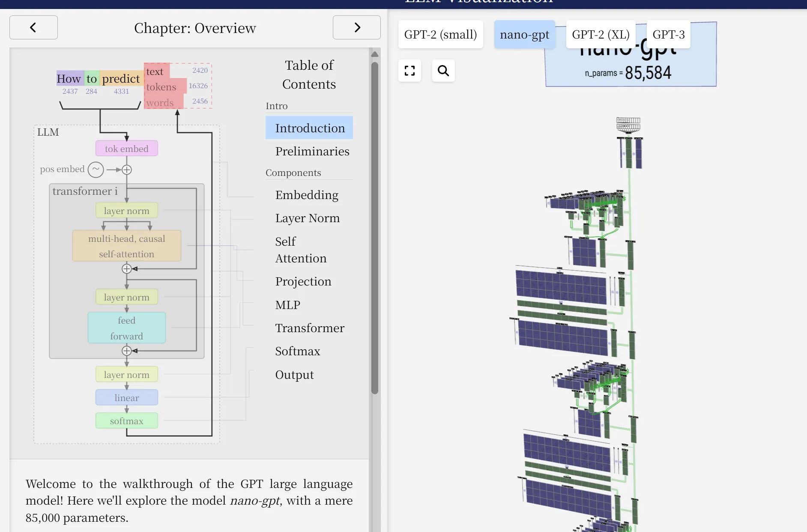Click the softmax block in diagram
Image resolution: width=807 pixels, height=532 pixels.
[127, 421]
